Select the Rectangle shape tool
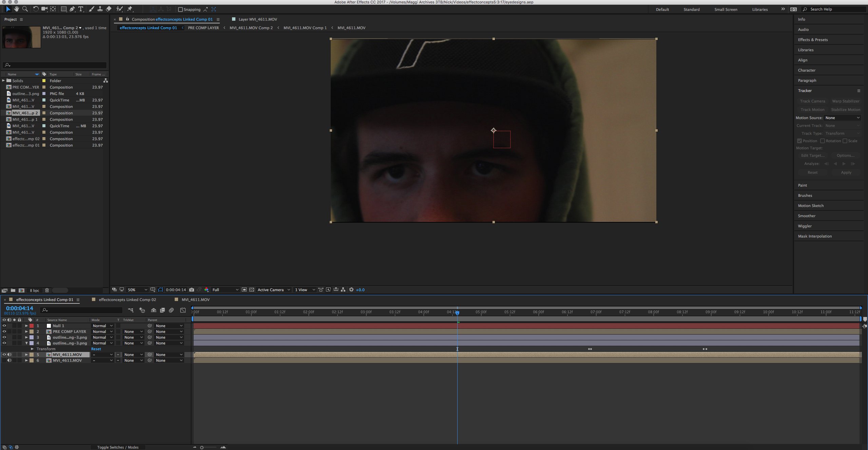 click(63, 9)
